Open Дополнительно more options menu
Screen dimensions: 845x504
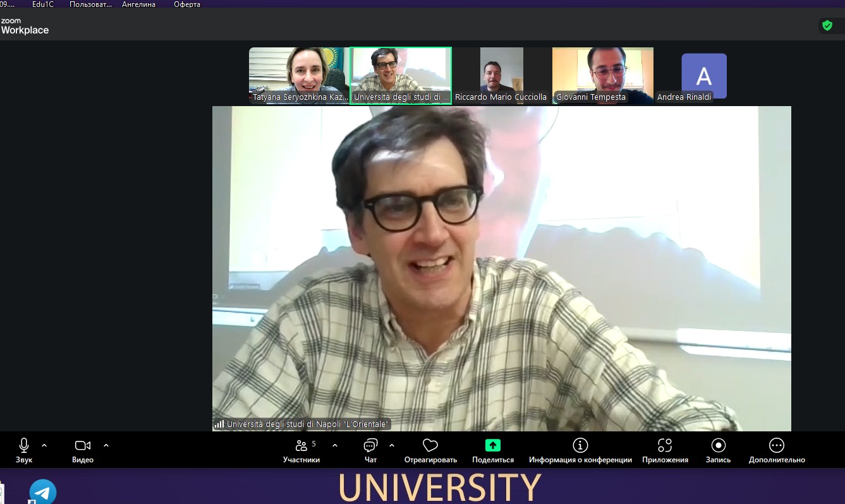[777, 446]
